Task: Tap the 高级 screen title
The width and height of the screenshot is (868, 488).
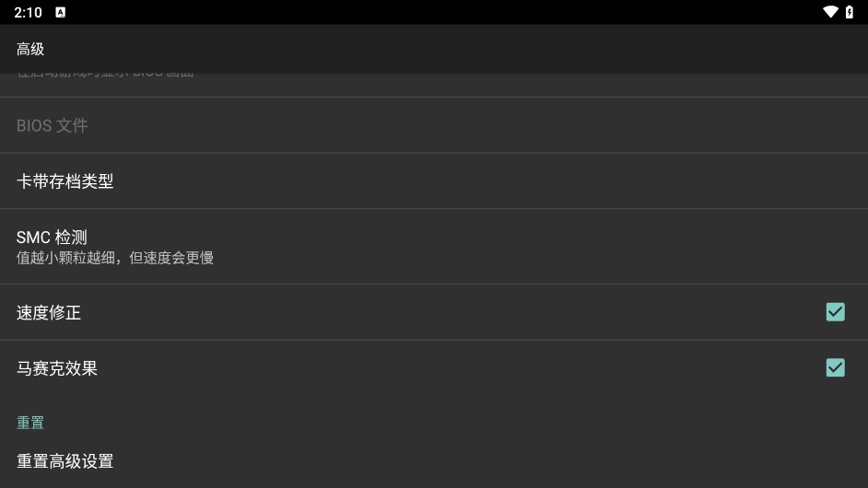Action: [x=30, y=49]
